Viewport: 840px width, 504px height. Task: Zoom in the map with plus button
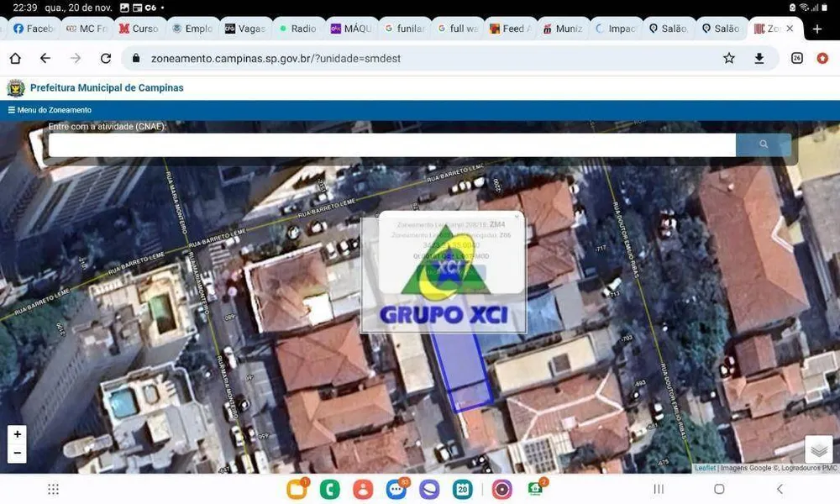coord(17,434)
